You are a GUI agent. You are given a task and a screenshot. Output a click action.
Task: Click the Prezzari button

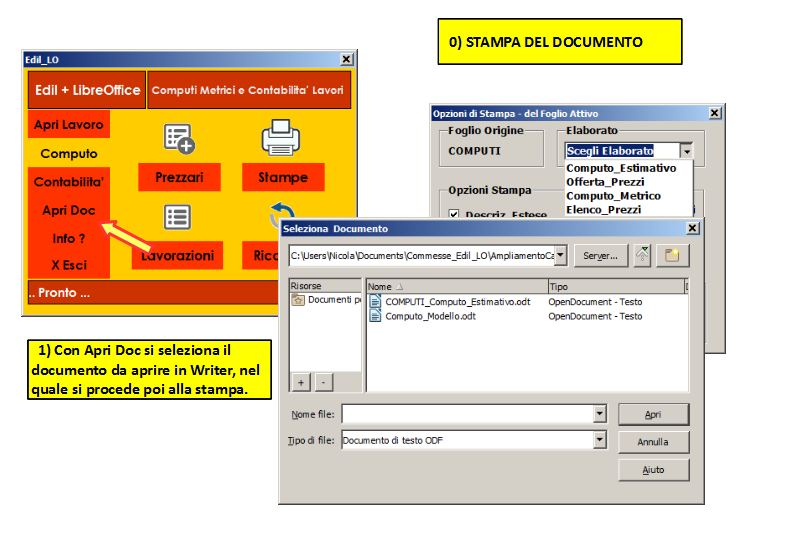pos(180,177)
